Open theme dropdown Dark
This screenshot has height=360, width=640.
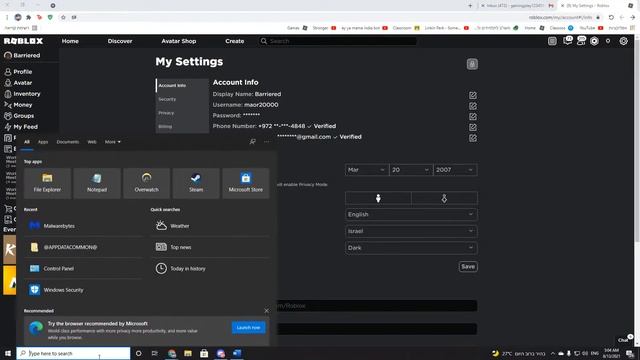coord(411,248)
